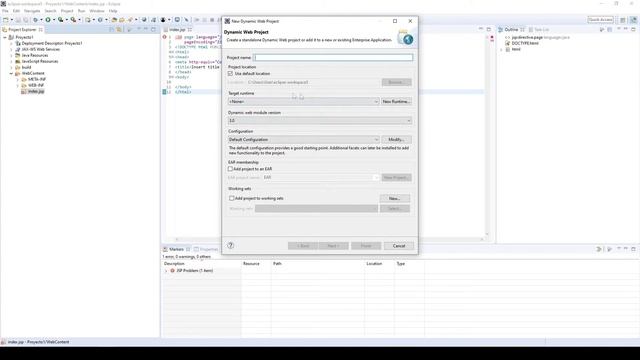Click the green Run button in the toolbar
Image resolution: width=640 pixels, height=360 pixels.
pos(48,20)
